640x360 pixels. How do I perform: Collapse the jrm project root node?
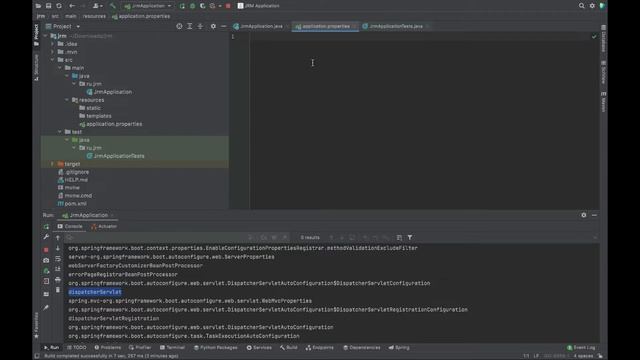point(46,36)
